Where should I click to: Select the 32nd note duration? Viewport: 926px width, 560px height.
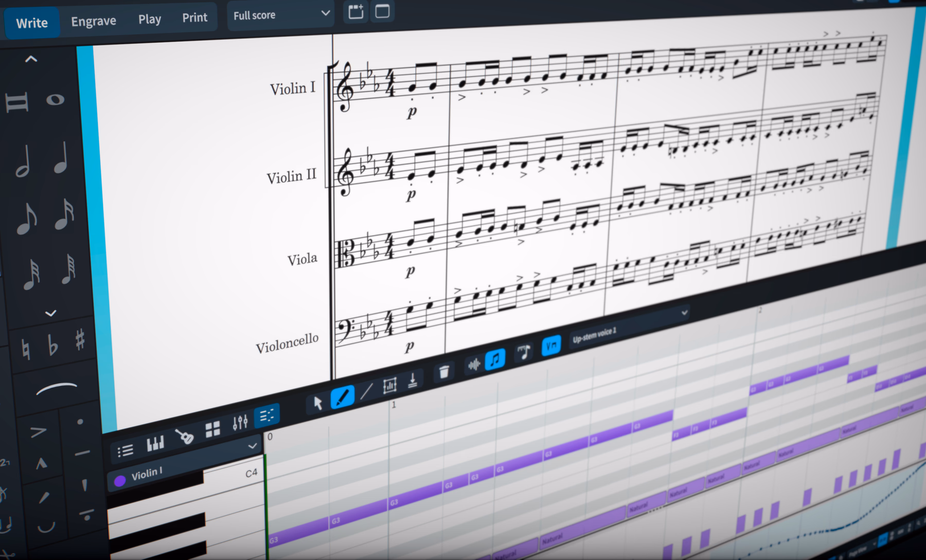point(31,275)
